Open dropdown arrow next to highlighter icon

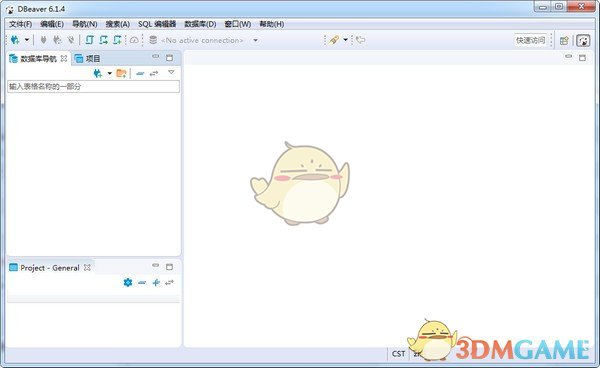click(345, 40)
